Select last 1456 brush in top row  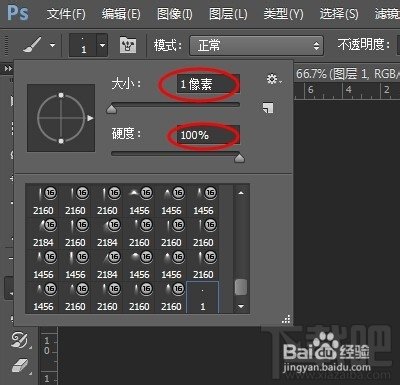[203, 201]
